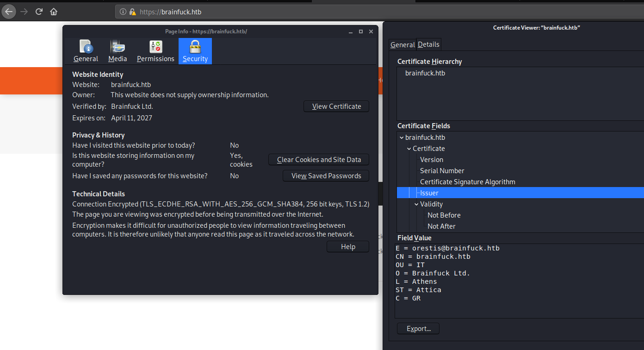Go back with the browser back arrow

[x=9, y=12]
